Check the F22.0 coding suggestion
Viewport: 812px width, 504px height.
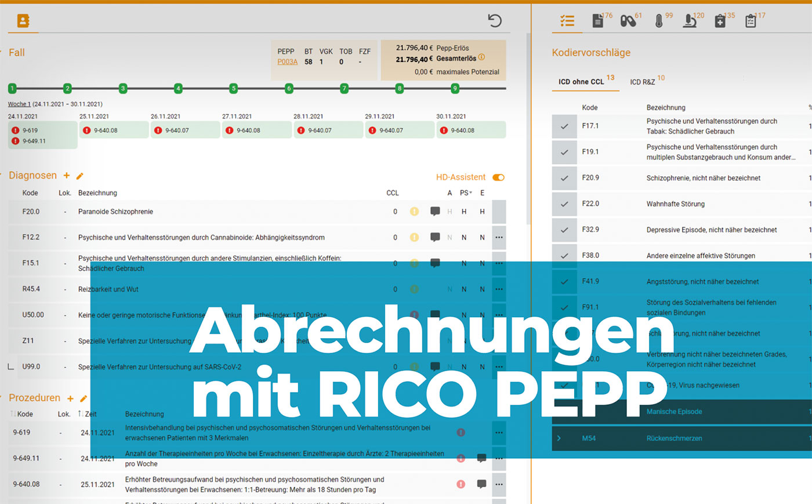click(564, 204)
